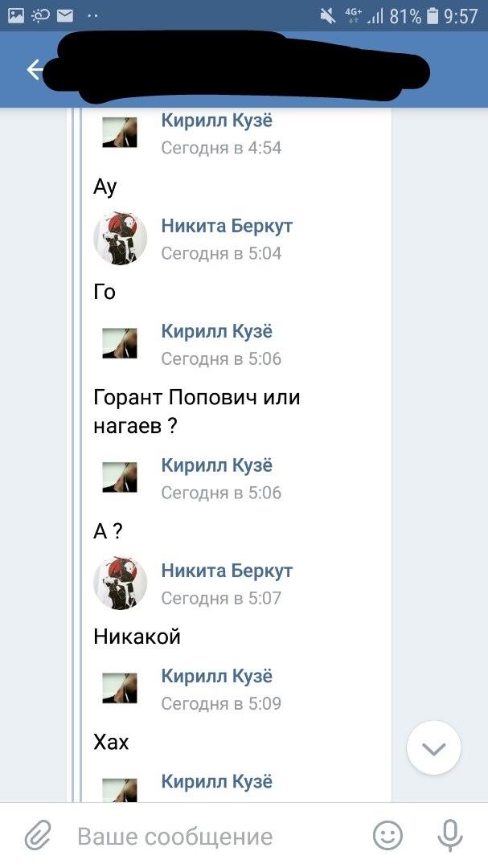The image size is (488, 868).
Task: Tap the microphone voice message icon
Action: [x=449, y=836]
